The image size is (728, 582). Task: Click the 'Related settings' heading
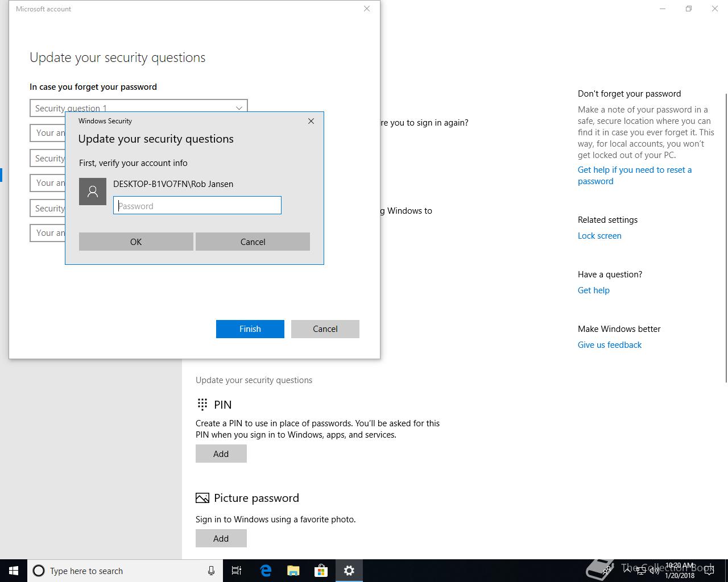[607, 220]
